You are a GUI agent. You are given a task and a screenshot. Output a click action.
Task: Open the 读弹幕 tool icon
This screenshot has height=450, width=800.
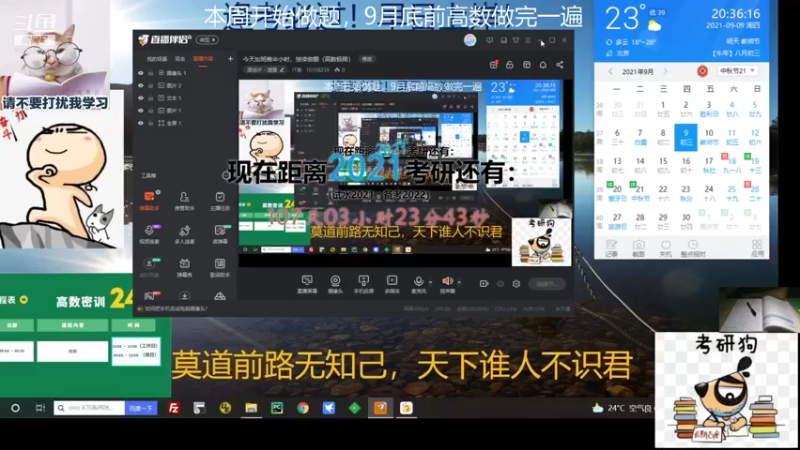[220, 234]
